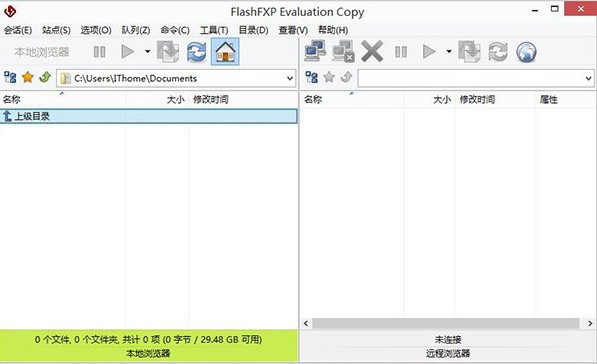
Task: Expand the local path dropdown arrow
Action: pyautogui.click(x=290, y=78)
